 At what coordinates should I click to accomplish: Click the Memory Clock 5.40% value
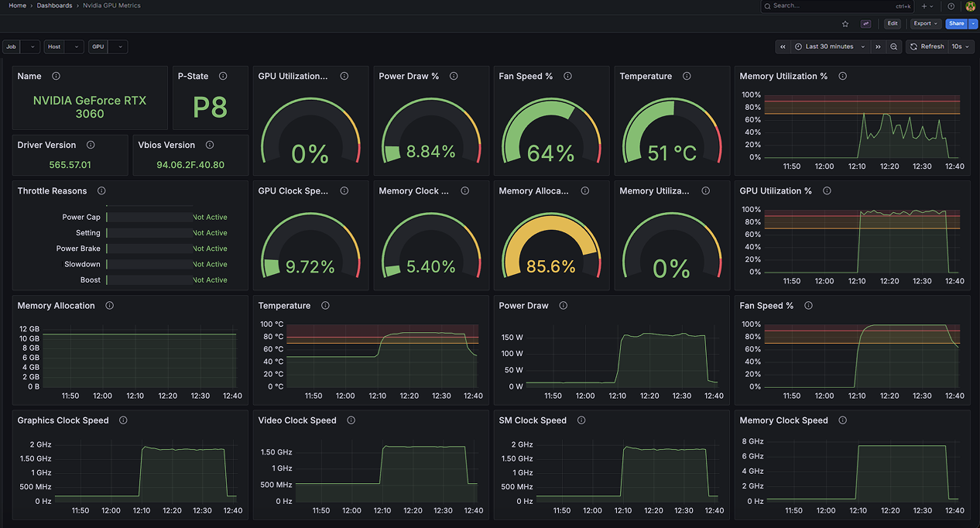pyautogui.click(x=431, y=267)
